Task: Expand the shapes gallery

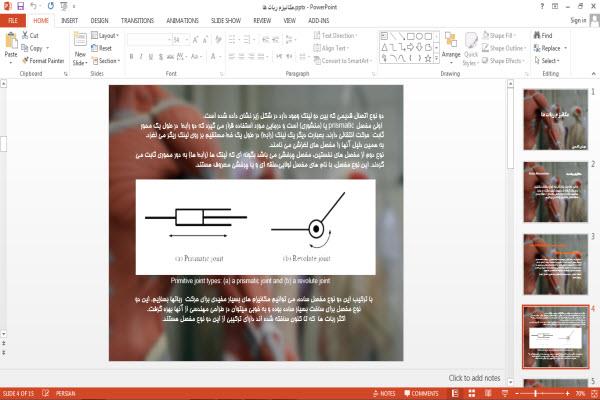Action: click(436, 58)
